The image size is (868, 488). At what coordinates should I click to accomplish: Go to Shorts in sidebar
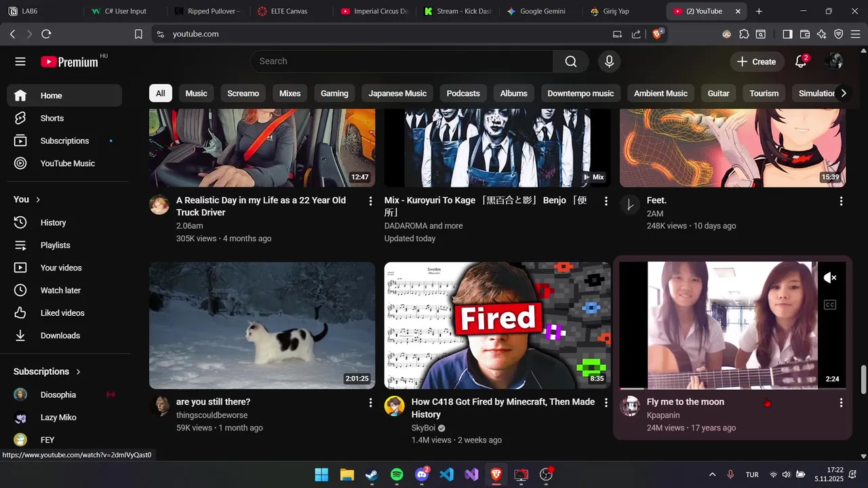click(64, 118)
